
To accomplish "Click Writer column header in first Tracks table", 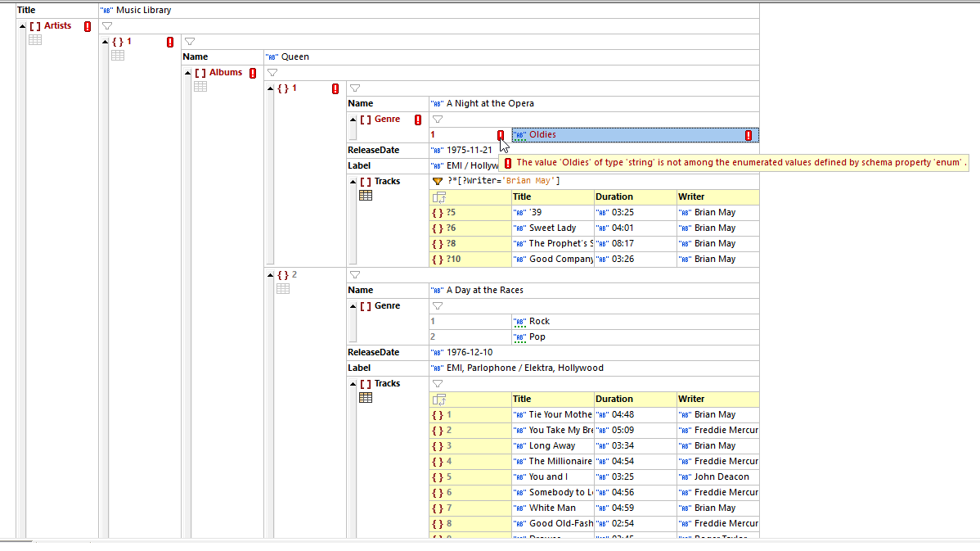I will [x=717, y=197].
